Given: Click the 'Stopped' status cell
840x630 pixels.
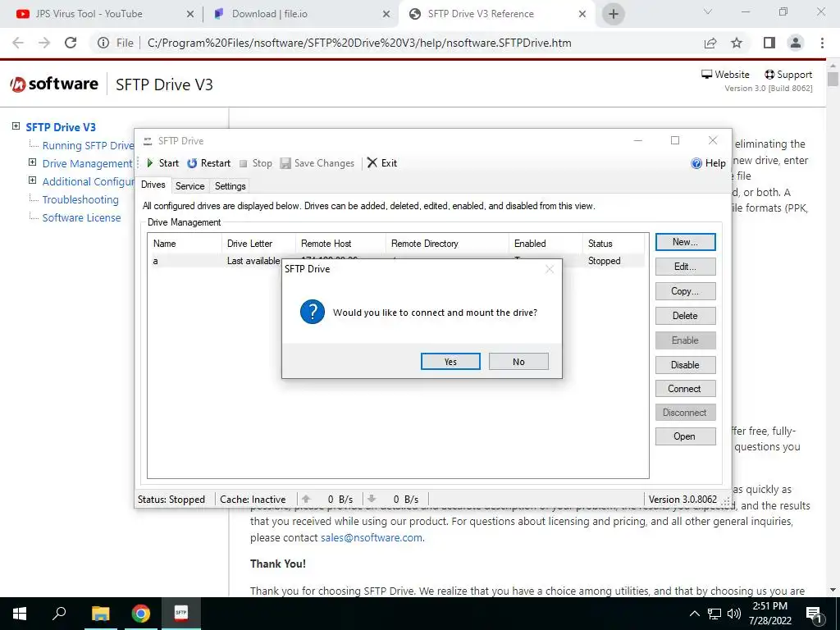Looking at the screenshot, I should point(605,261).
